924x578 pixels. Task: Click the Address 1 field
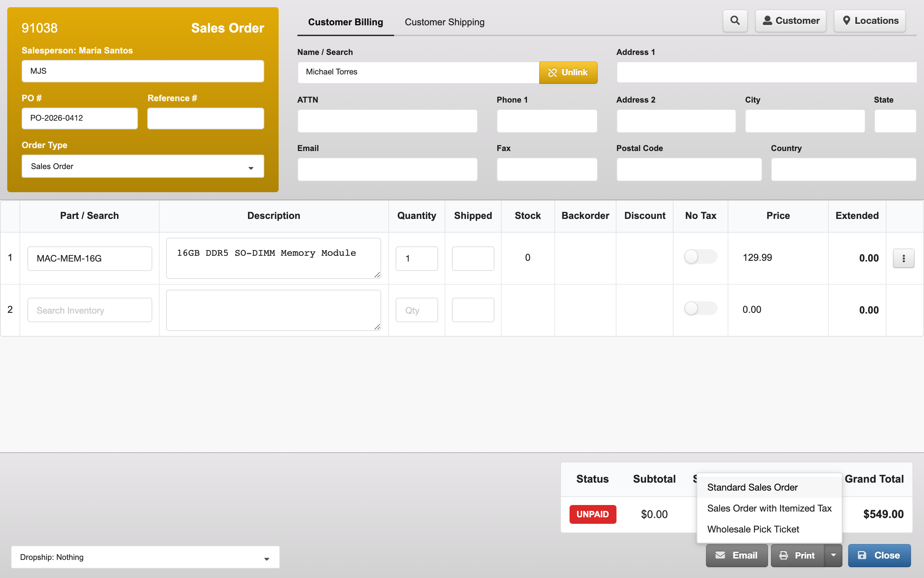coord(767,72)
